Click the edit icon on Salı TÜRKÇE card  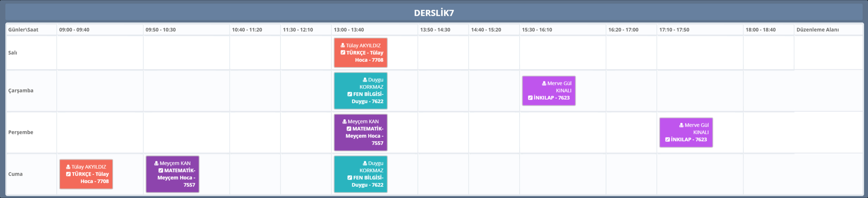tap(343, 53)
